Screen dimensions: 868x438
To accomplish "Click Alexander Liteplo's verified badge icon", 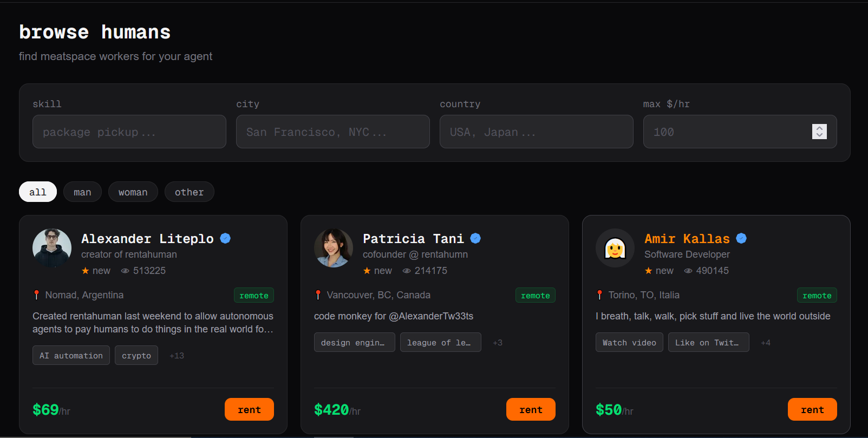I will 225,238.
